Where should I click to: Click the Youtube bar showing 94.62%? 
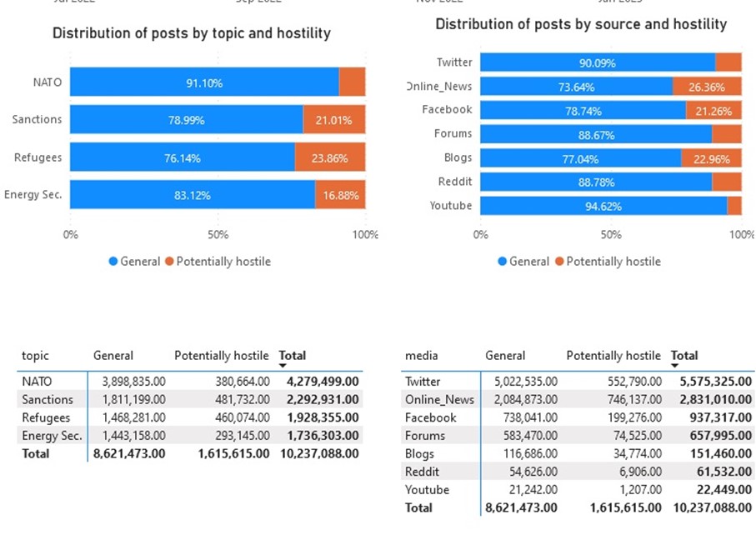tap(603, 206)
